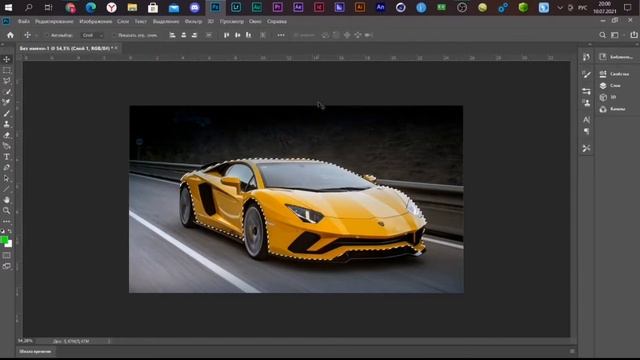Open the Brushes panel icon
Viewport: 640px width, 360px height.
coord(587,74)
